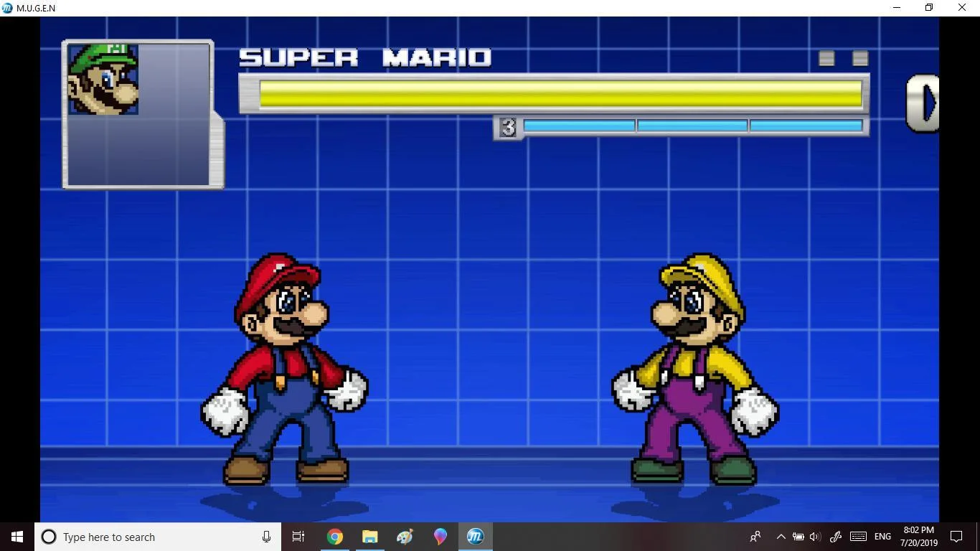Open the Paint app from the taskbar
The width and height of the screenshot is (980, 551).
[x=405, y=537]
